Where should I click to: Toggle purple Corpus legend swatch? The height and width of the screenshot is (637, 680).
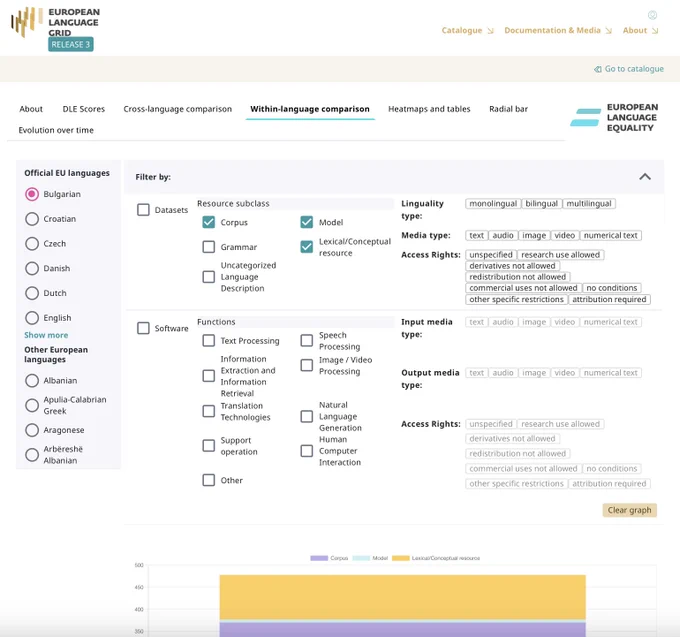[x=319, y=558]
